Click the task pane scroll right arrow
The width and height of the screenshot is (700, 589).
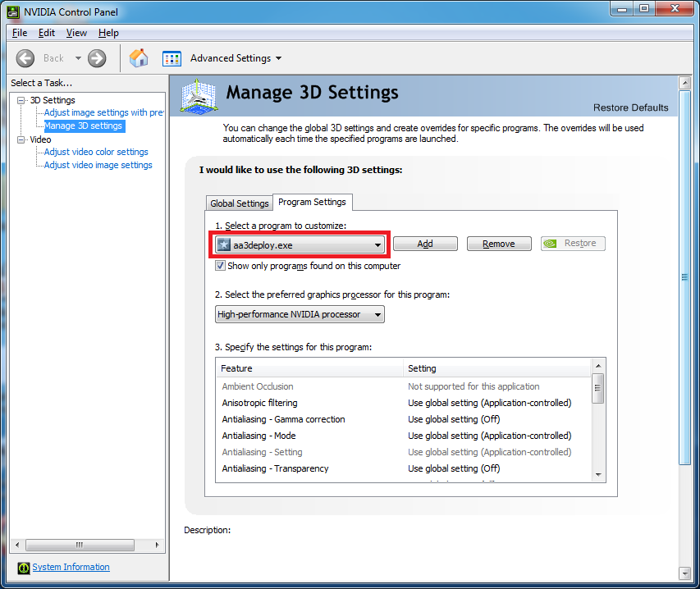tap(157, 545)
